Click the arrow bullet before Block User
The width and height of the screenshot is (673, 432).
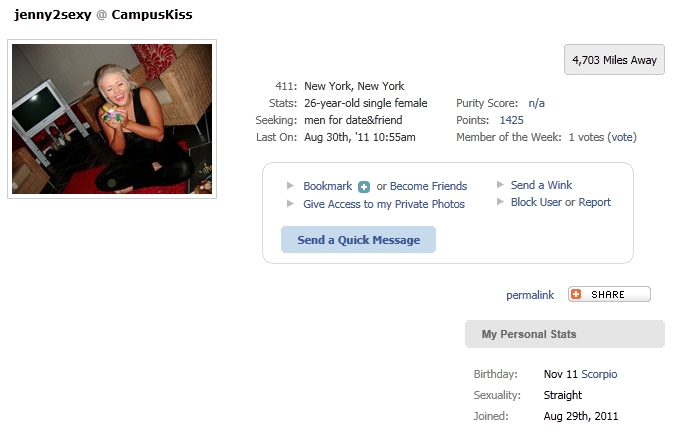pos(500,202)
